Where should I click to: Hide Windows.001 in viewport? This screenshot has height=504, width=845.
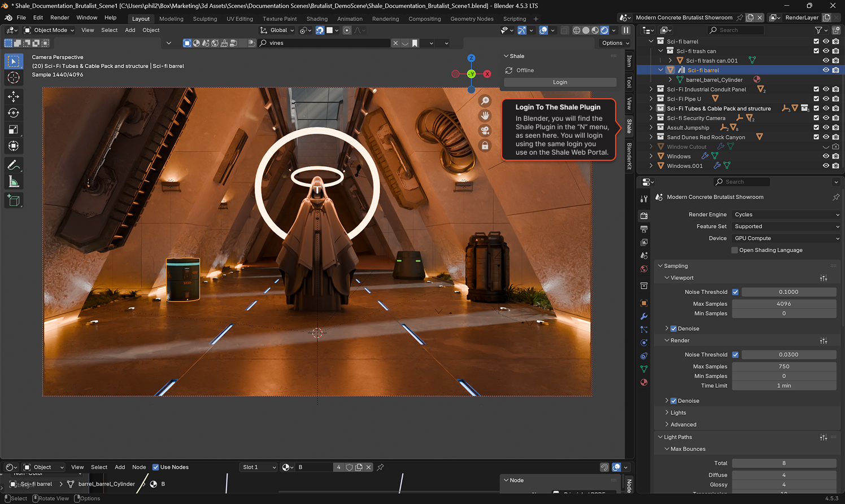826,166
